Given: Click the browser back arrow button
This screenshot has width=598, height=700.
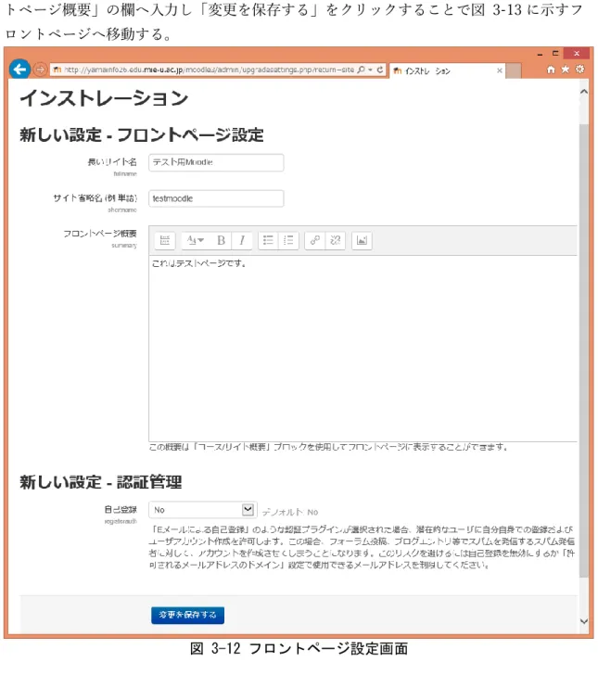Looking at the screenshot, I should [19, 70].
